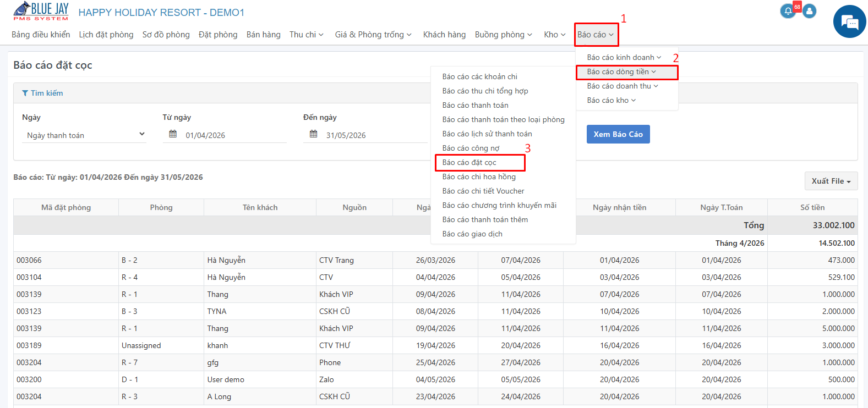Click the Số tiền column header

pos(812,207)
